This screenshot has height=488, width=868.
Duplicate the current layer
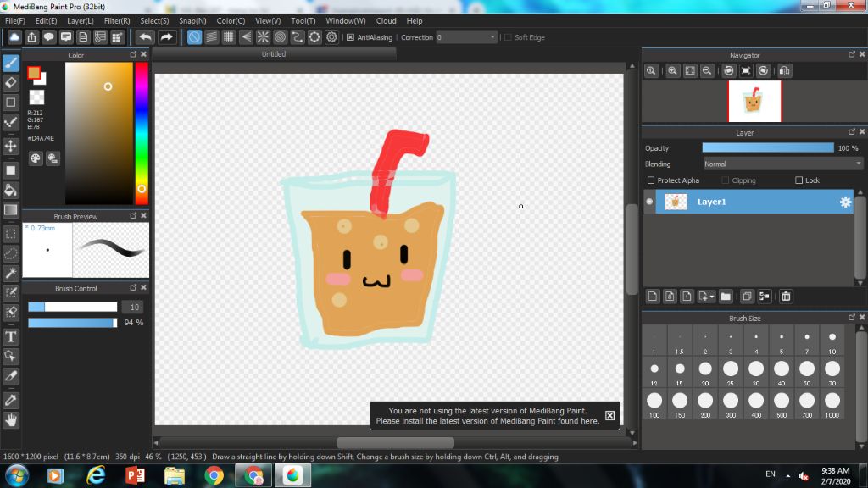coord(747,297)
